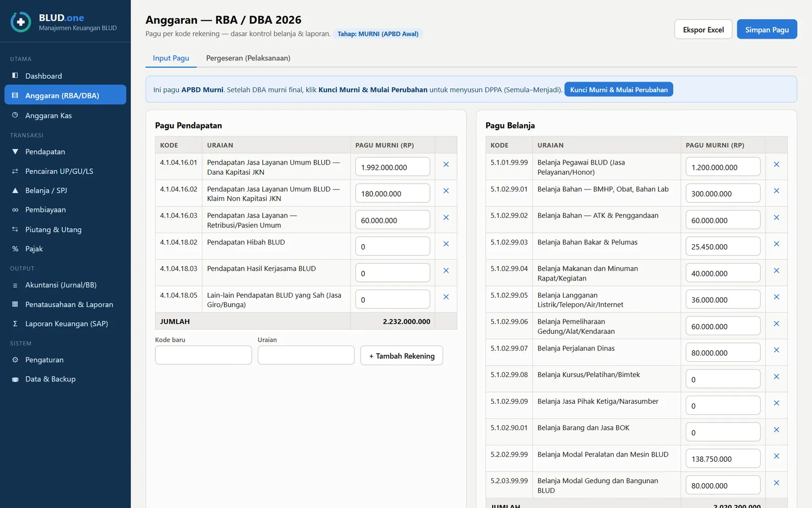Focus the Uraian new account field
812x508 pixels.
tap(306, 355)
